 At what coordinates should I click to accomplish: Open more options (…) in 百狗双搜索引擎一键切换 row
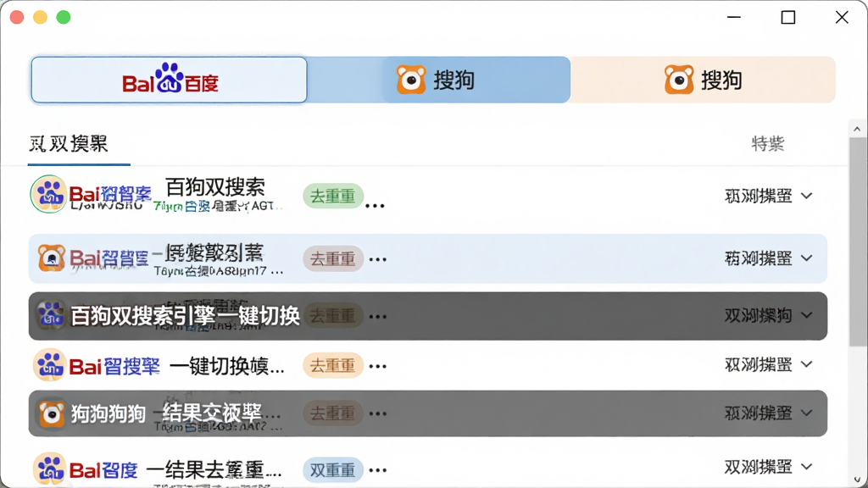coord(377,317)
